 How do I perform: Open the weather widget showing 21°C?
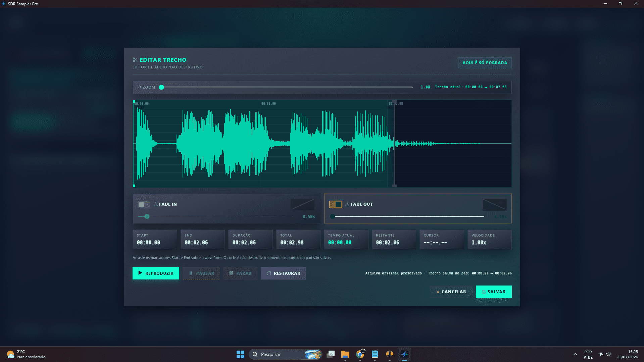(26, 354)
